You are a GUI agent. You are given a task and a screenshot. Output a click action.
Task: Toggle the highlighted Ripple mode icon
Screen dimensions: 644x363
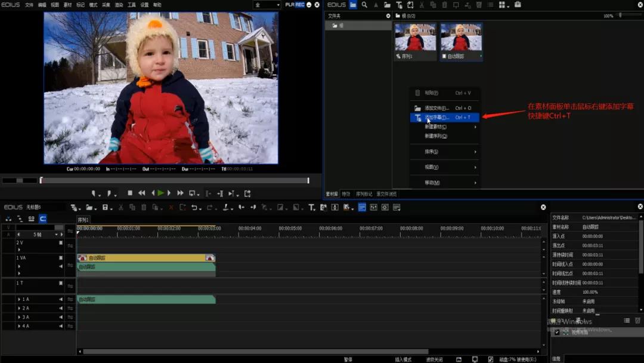click(x=43, y=219)
